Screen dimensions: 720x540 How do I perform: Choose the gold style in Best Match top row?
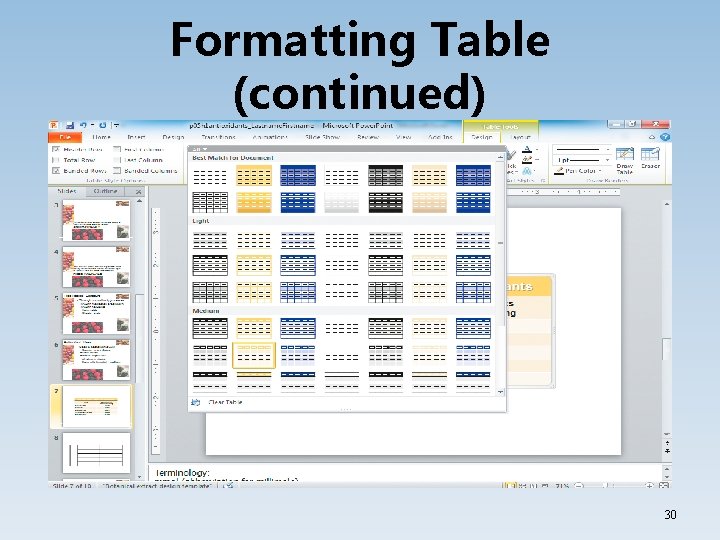[x=254, y=175]
